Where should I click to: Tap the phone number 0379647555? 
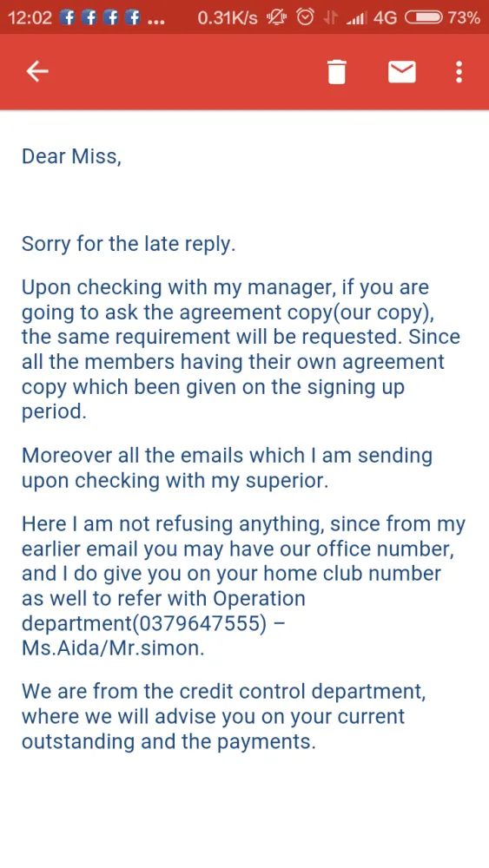pos(200,623)
